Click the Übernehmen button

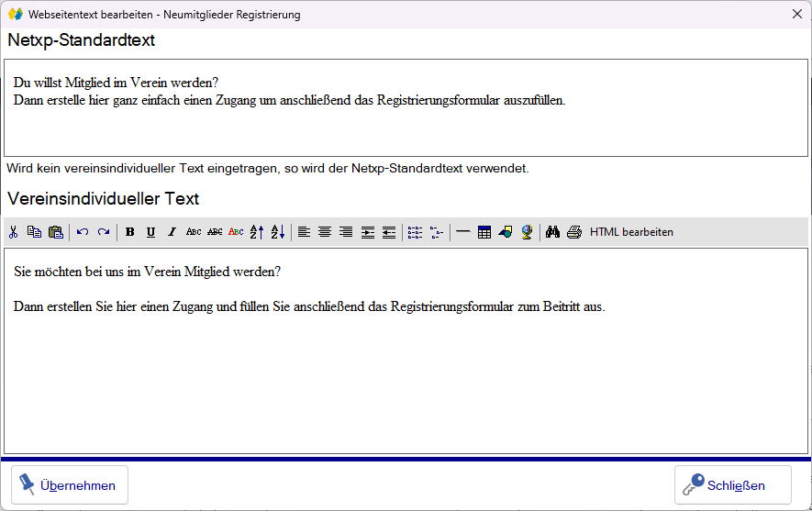[70, 485]
